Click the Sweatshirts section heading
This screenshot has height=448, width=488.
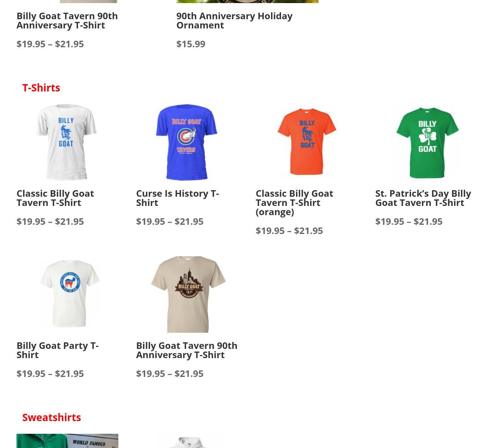coord(51,417)
